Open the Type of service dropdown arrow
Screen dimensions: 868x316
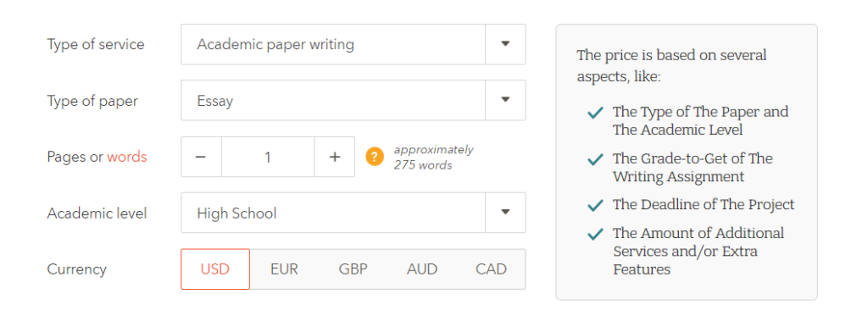click(505, 44)
